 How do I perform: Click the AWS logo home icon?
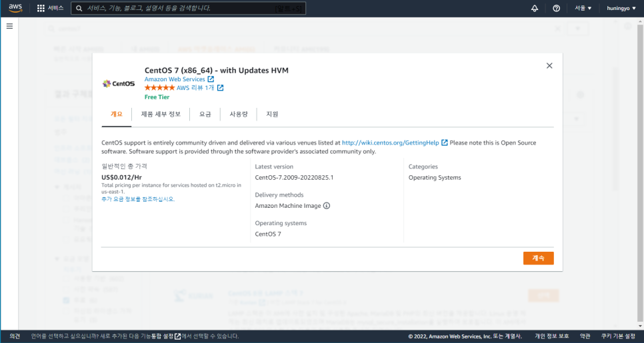pyautogui.click(x=15, y=8)
